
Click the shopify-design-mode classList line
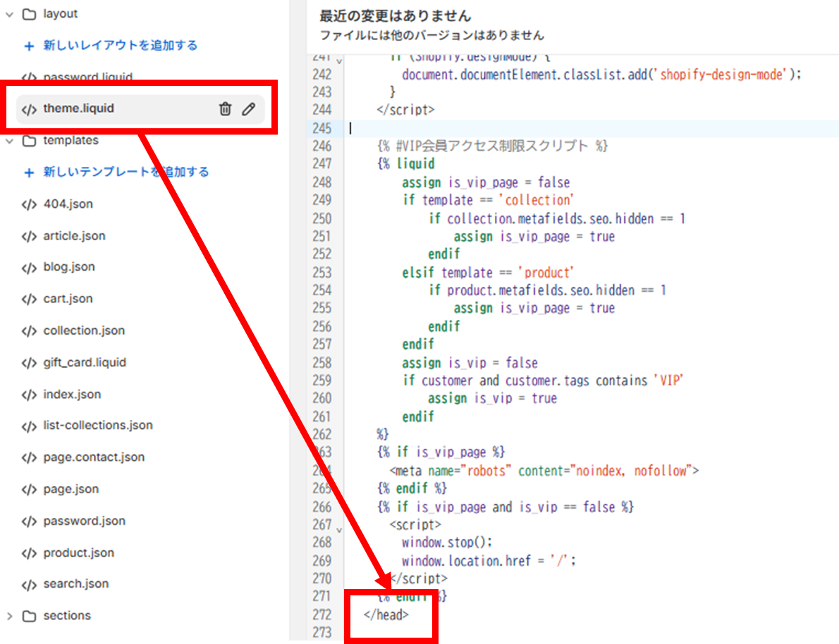602,75
